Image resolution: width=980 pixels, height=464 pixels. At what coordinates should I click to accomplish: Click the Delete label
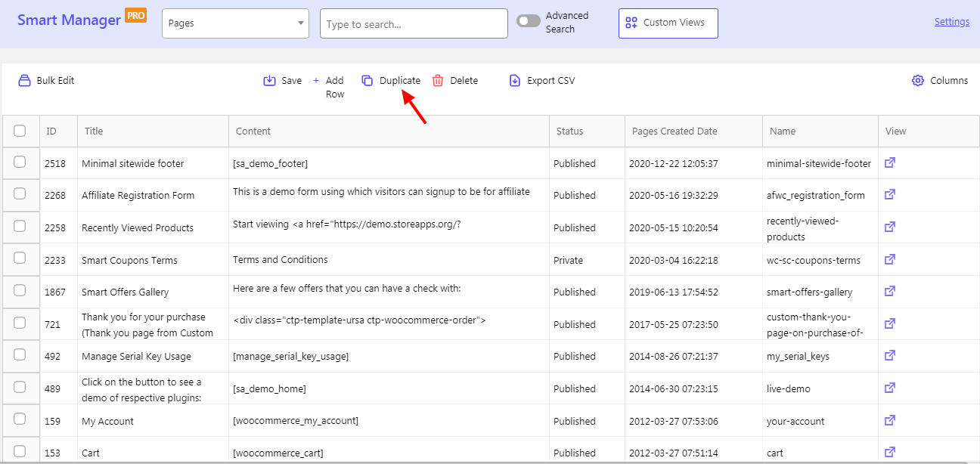464,80
